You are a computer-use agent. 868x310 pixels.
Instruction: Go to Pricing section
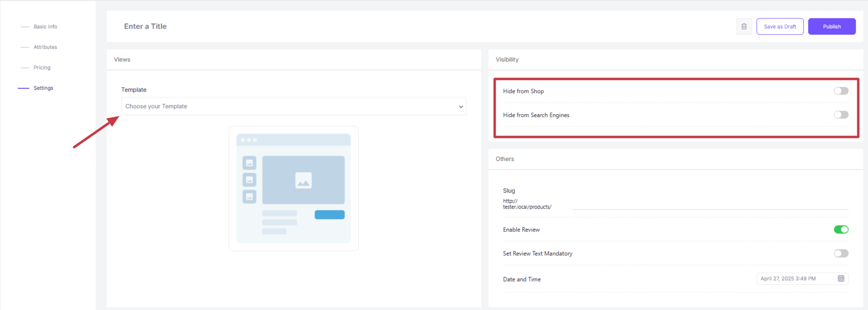click(x=42, y=68)
